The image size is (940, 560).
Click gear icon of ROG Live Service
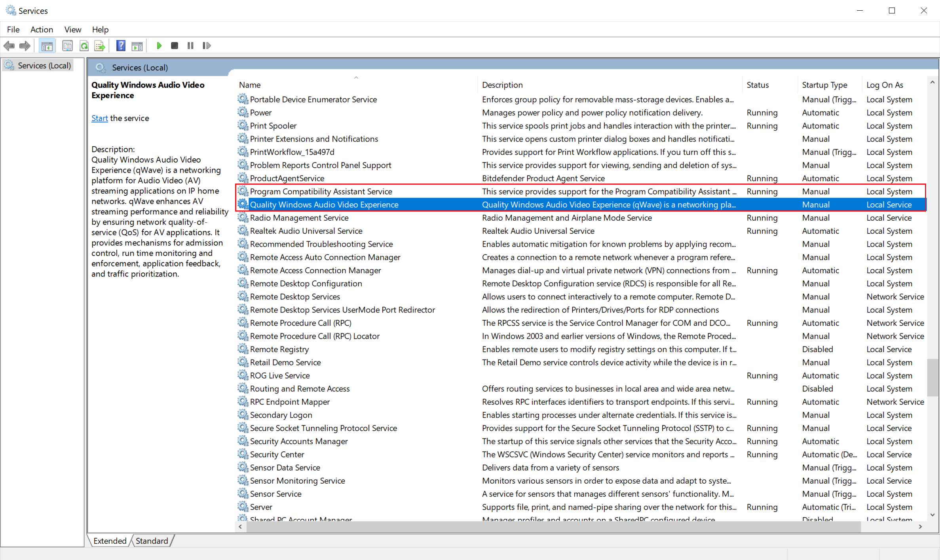(x=243, y=376)
